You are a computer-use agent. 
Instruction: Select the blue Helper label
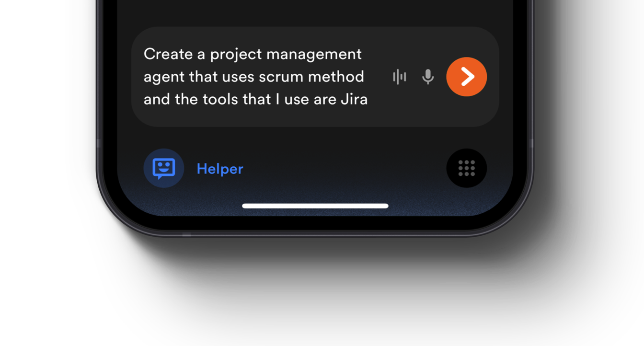coord(220,169)
